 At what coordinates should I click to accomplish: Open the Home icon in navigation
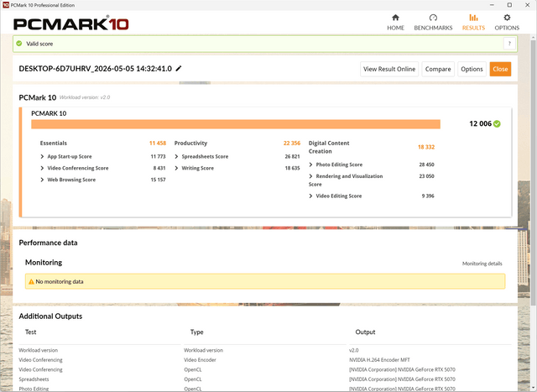tap(395, 18)
